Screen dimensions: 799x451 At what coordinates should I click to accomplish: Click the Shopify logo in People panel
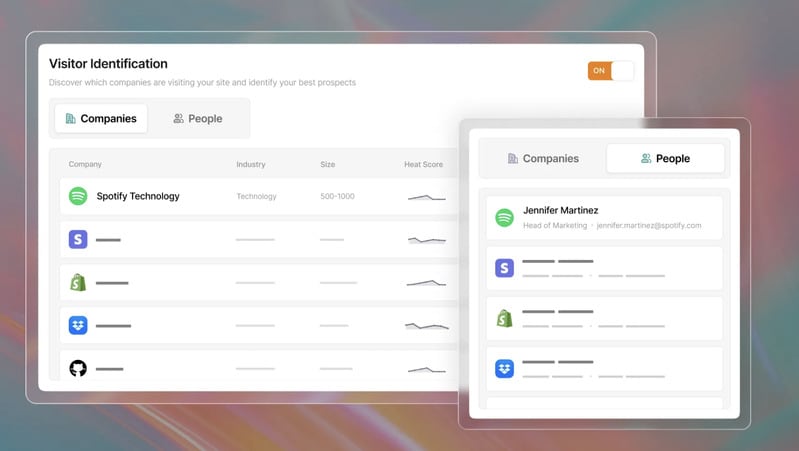[x=505, y=318]
